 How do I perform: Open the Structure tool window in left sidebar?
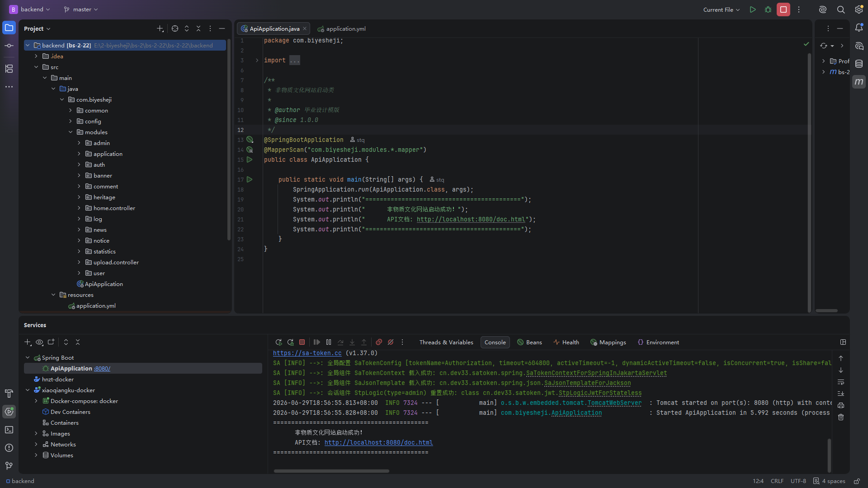point(9,69)
